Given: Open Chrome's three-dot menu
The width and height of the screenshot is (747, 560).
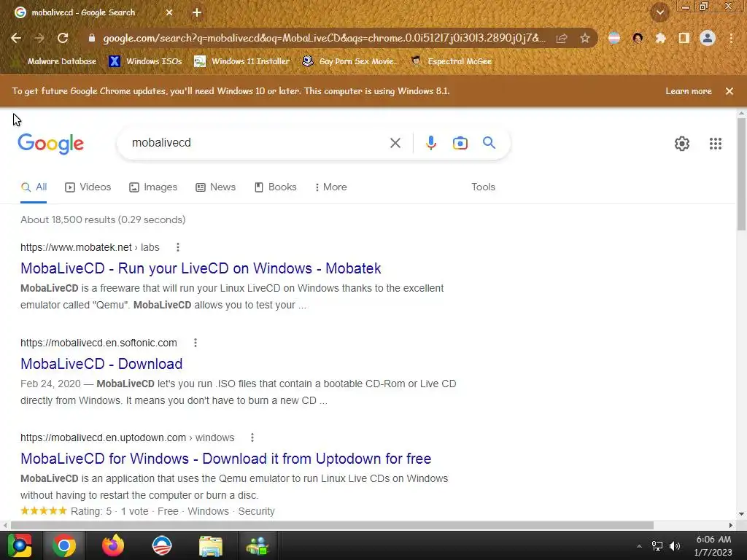Looking at the screenshot, I should pos(731,38).
